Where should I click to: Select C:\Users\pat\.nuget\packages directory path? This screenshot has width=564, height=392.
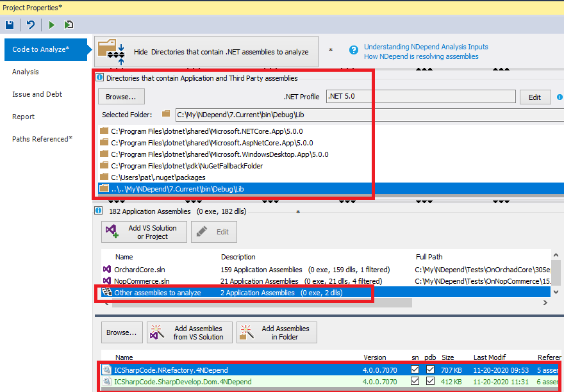coord(158,177)
